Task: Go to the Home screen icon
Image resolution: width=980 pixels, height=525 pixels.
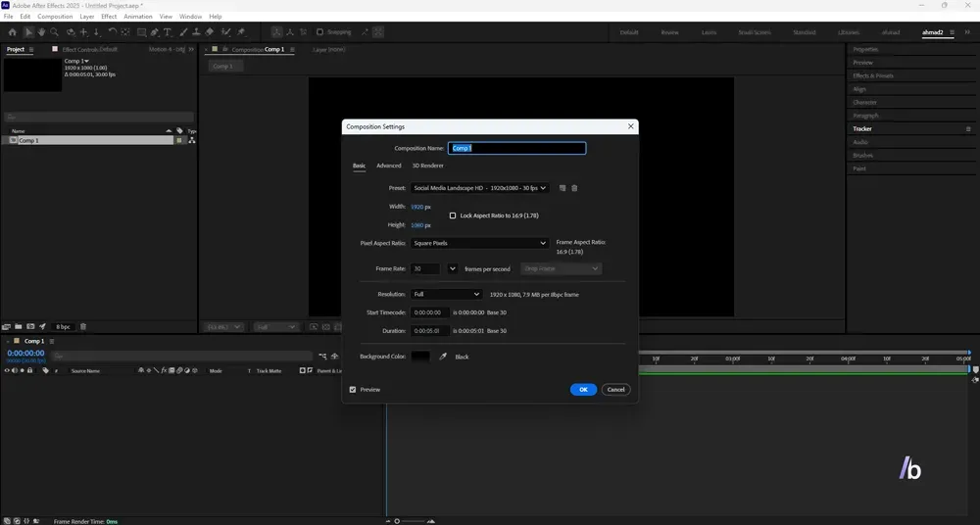Action: click(12, 32)
